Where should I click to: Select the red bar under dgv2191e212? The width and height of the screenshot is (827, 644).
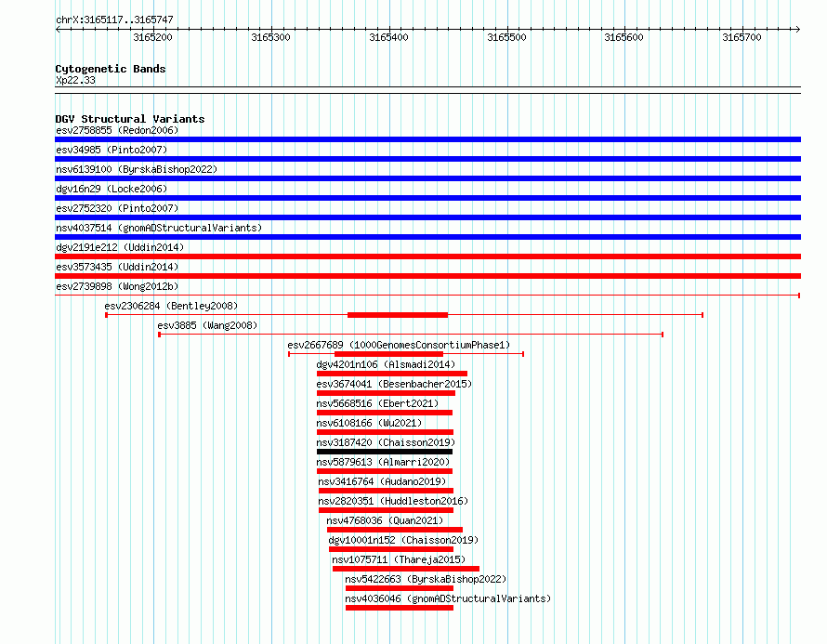pyautogui.click(x=427, y=256)
